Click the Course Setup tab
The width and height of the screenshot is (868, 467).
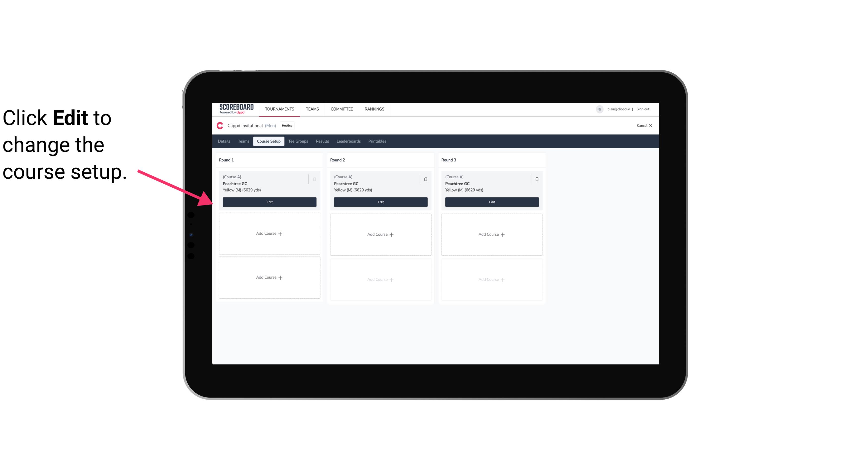coord(268,141)
